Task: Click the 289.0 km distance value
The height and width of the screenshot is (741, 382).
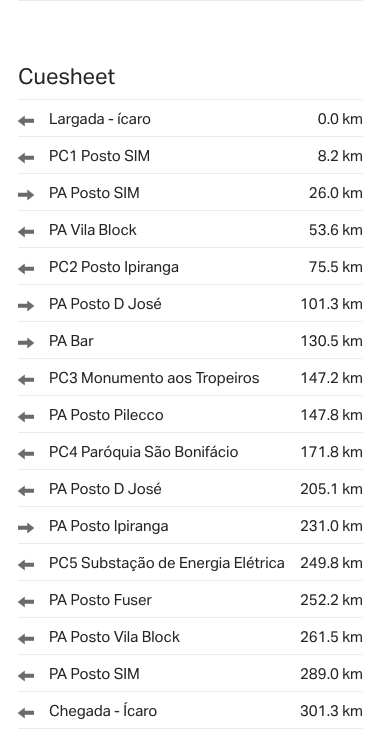Action: click(331, 674)
